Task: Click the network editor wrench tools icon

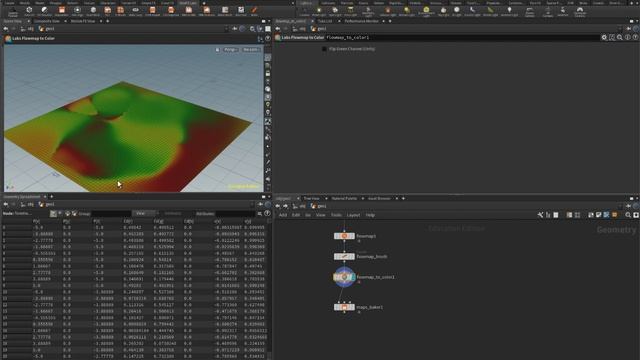Action: pos(540,215)
